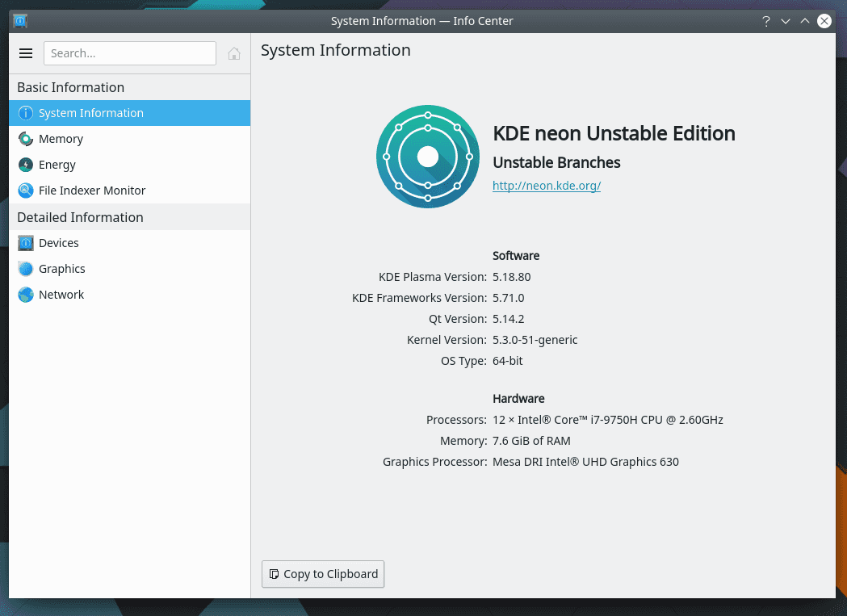
Task: Click inside the Search field
Action: 129,53
